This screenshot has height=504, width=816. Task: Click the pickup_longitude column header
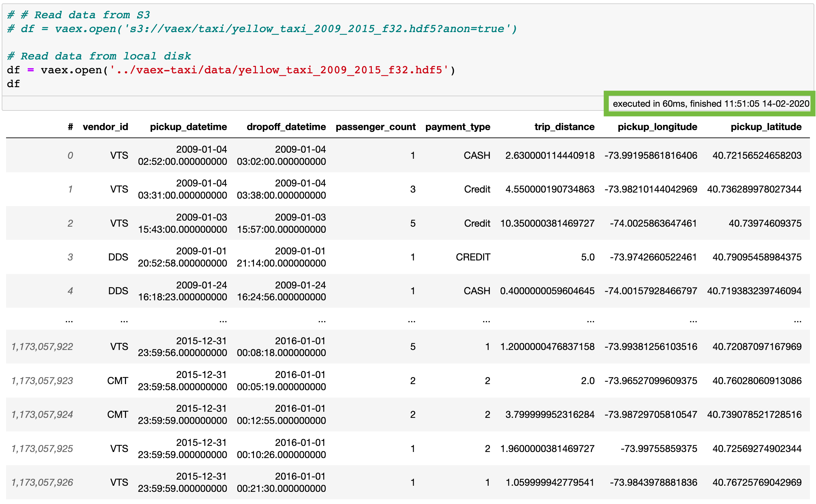click(657, 127)
